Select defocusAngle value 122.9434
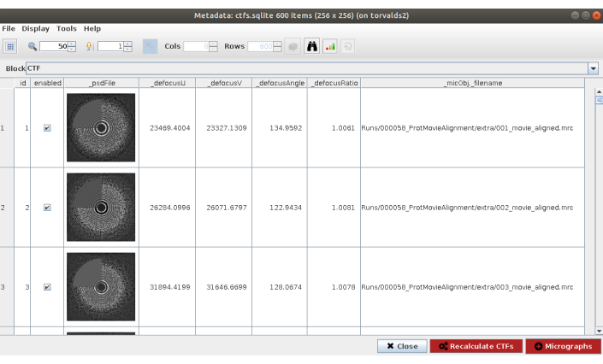 (x=286, y=208)
